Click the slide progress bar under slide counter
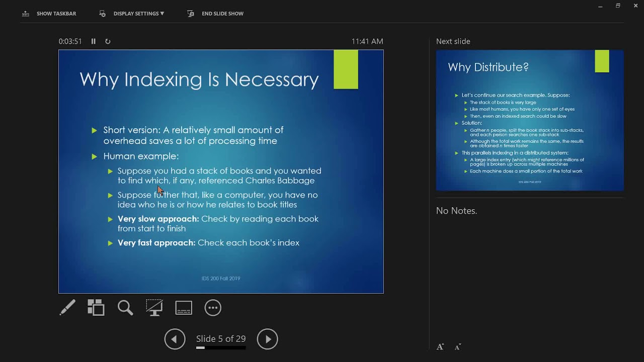The width and height of the screenshot is (644, 362). click(x=221, y=347)
